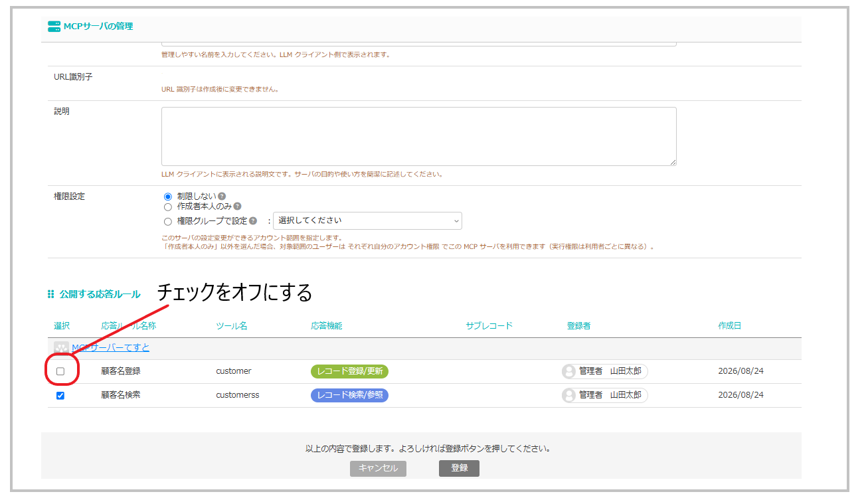The image size is (868, 500).
Task: Open the MCPサーバーてすと link
Action: [x=110, y=348]
